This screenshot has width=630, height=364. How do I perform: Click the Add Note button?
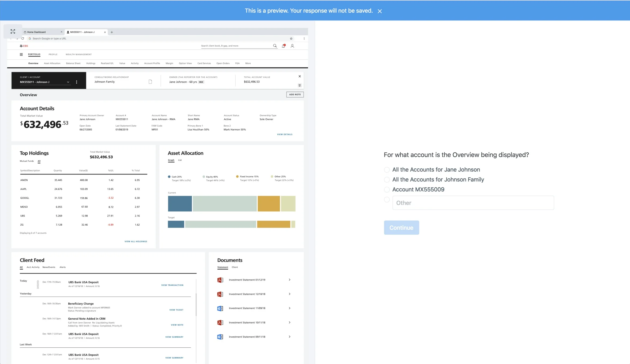(x=295, y=94)
